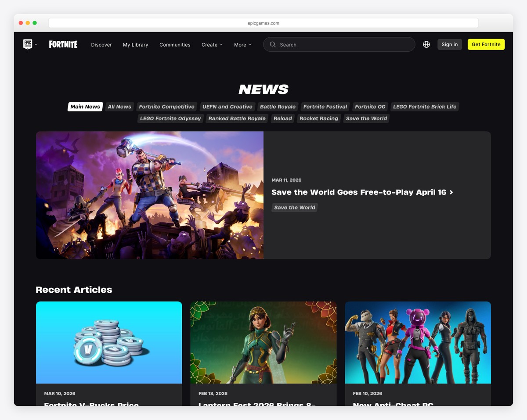This screenshot has height=420, width=527.
Task: Go to the Discover menu item
Action: click(x=101, y=44)
